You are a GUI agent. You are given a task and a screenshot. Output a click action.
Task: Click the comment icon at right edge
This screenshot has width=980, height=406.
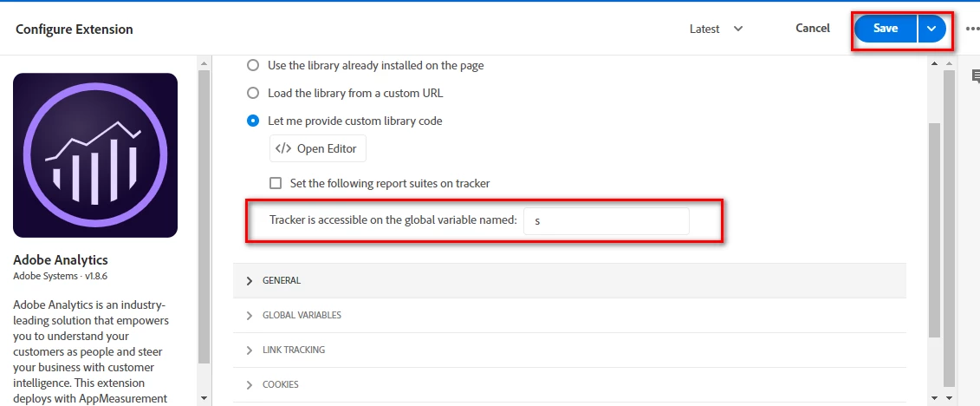click(x=975, y=76)
